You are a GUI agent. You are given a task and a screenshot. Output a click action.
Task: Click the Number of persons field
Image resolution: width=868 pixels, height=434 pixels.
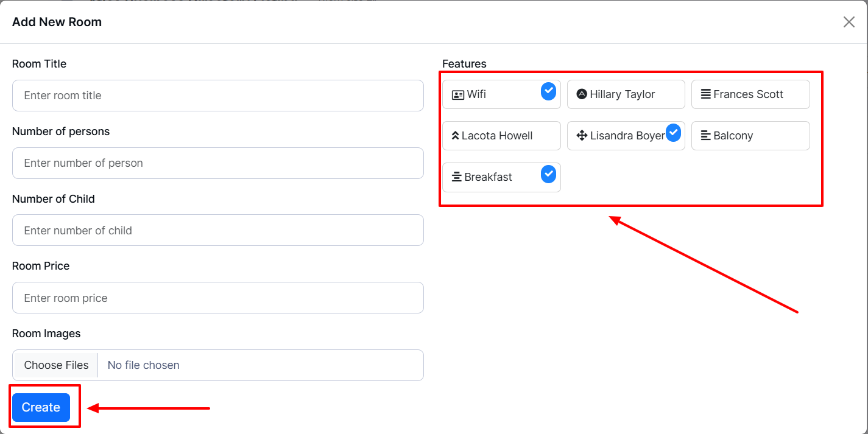point(217,163)
